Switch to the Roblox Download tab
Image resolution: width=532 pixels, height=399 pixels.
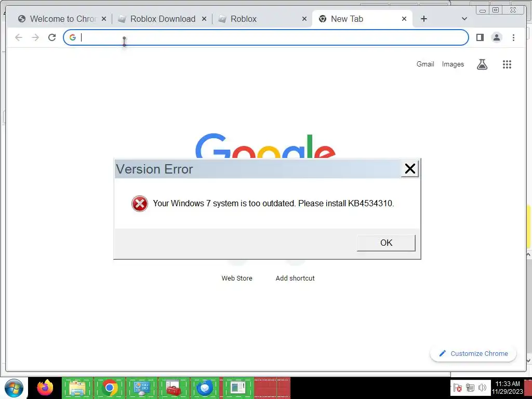[x=163, y=19]
